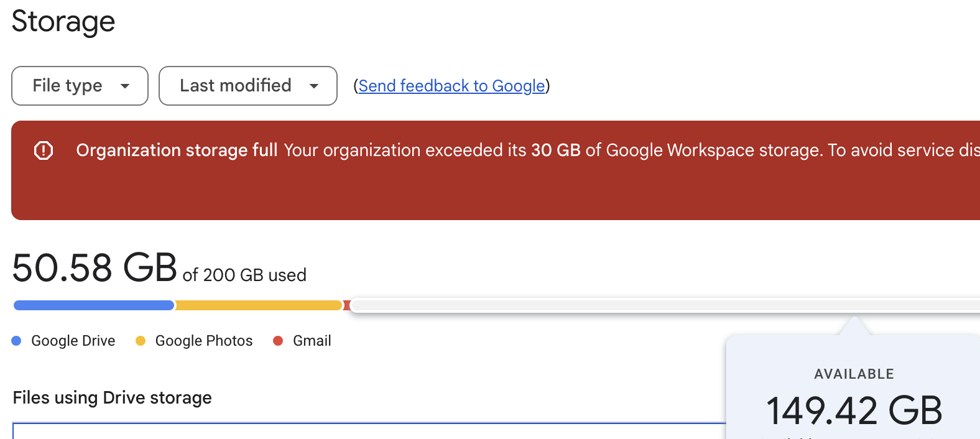
Task: Select the Google Photos legend label
Action: point(204,341)
